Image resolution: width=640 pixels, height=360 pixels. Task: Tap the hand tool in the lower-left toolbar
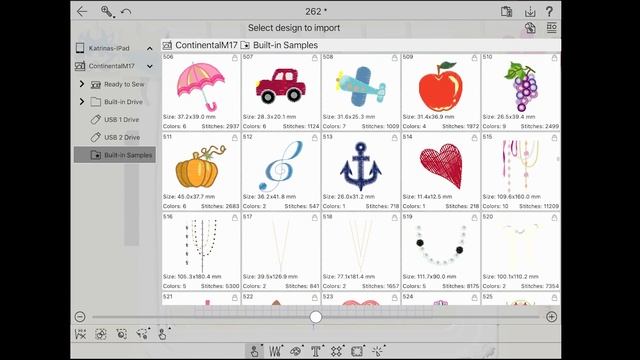[x=163, y=334]
